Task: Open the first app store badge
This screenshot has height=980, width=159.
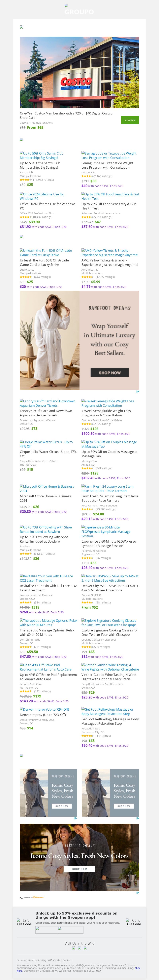Action: coord(46,930)
